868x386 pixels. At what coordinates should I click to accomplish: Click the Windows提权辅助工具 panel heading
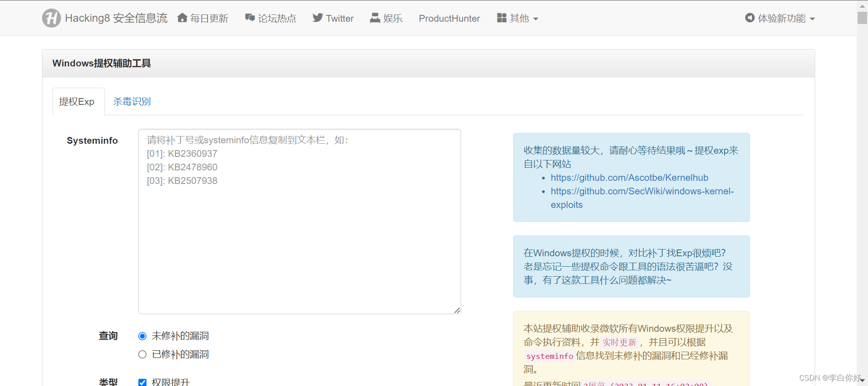102,63
